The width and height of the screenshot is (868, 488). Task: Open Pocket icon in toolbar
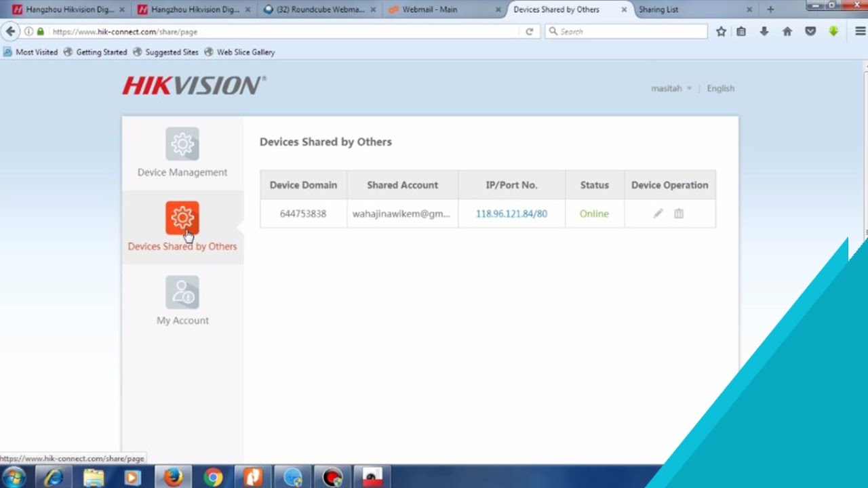[x=810, y=31]
